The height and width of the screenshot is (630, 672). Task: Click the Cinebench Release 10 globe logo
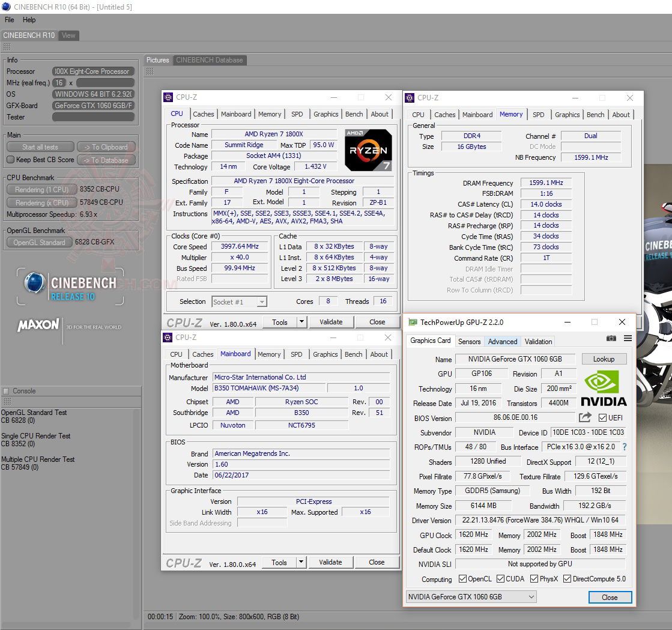click(35, 283)
